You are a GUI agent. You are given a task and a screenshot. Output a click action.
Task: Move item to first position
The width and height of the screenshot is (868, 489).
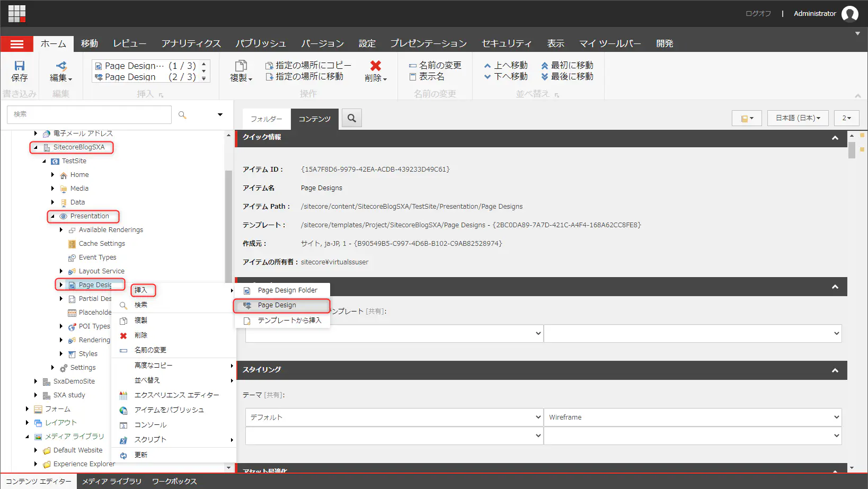(567, 65)
